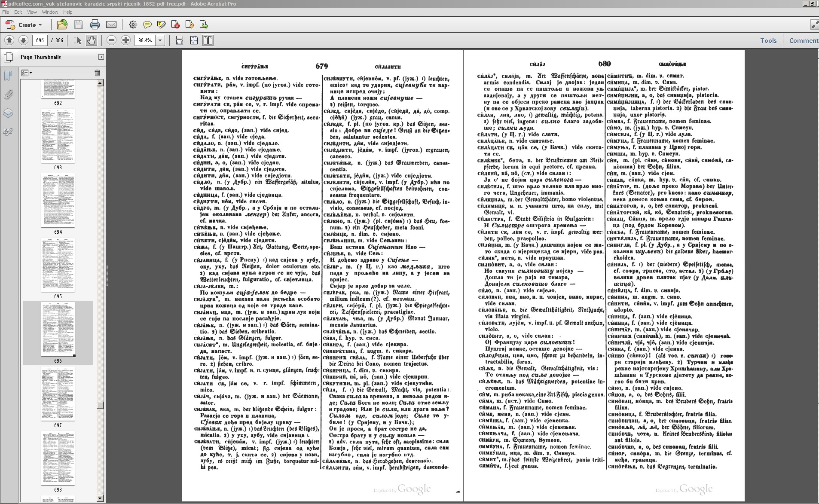
Task: Click the rotate pages icon
Action: click(190, 24)
